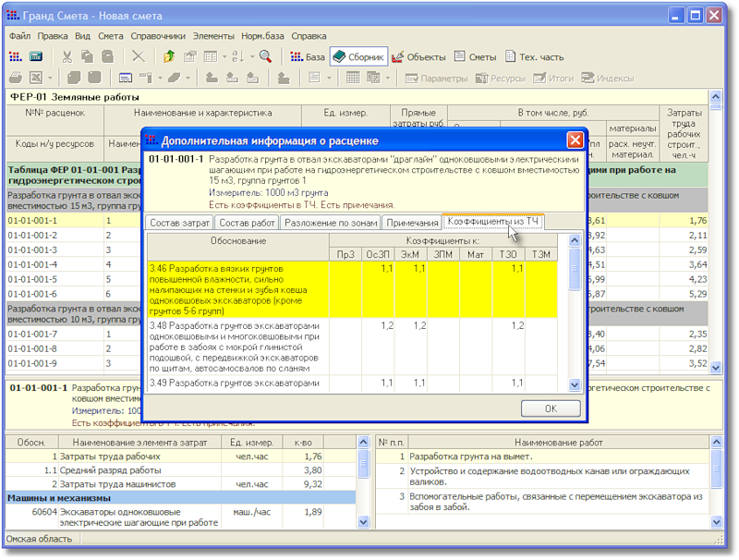Open Тех. часть view
The width and height of the screenshot is (739, 560).
(535, 57)
